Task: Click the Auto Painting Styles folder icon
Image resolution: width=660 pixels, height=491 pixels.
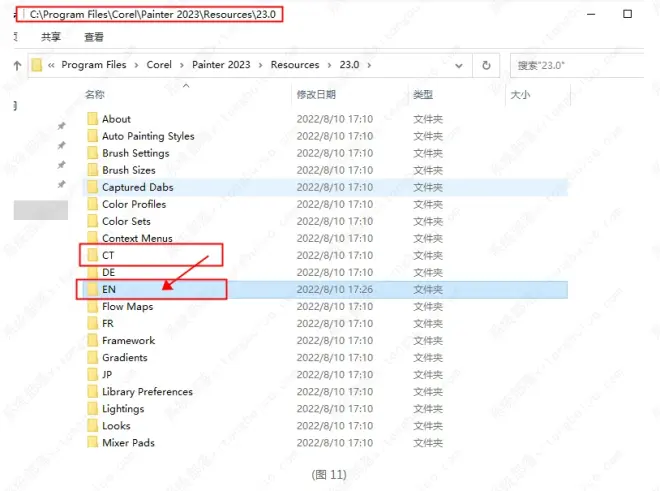Action: (93, 136)
